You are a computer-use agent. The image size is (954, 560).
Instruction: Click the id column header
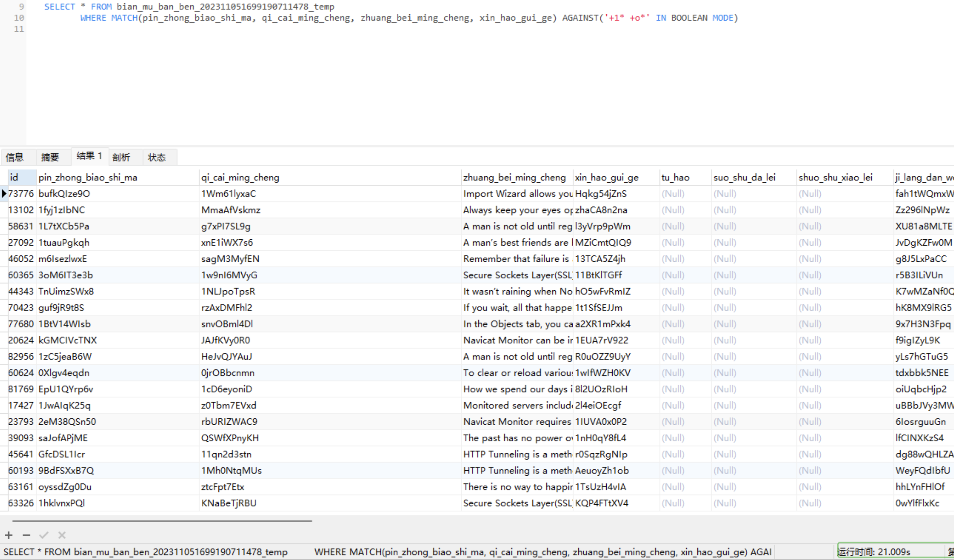(21, 178)
